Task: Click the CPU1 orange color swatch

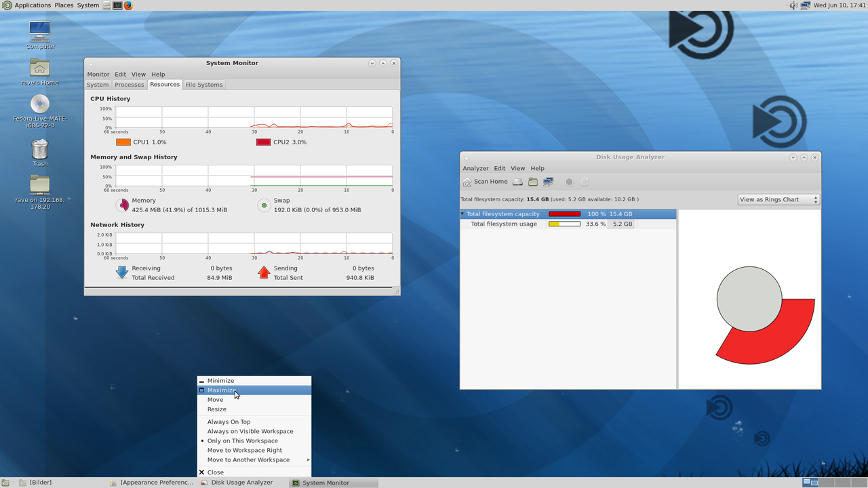Action: [123, 142]
